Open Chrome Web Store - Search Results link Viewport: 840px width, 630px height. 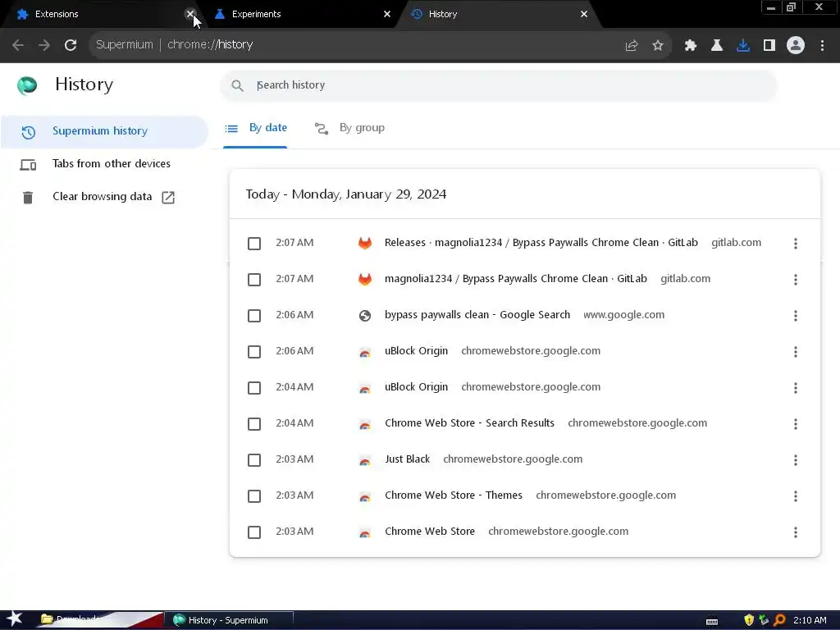click(469, 423)
